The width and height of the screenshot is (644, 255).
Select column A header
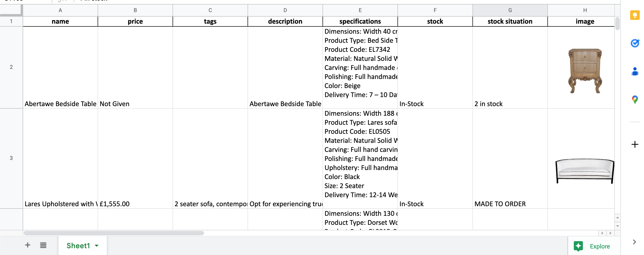click(60, 10)
